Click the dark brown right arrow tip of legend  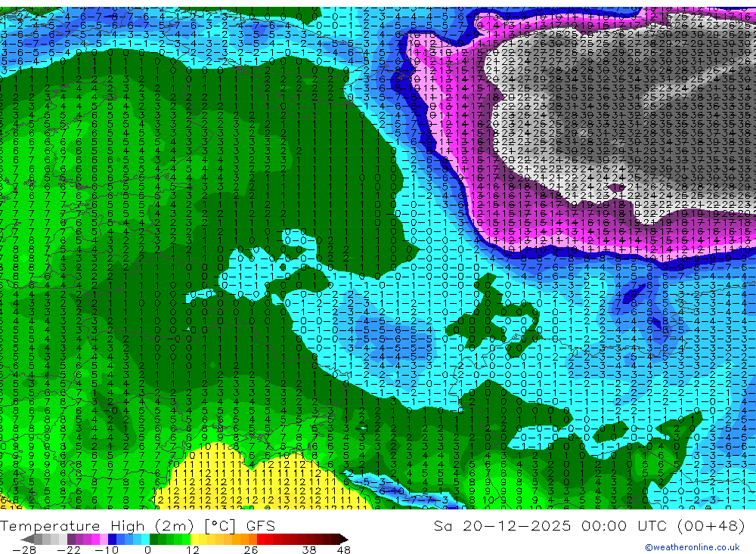[x=344, y=540]
